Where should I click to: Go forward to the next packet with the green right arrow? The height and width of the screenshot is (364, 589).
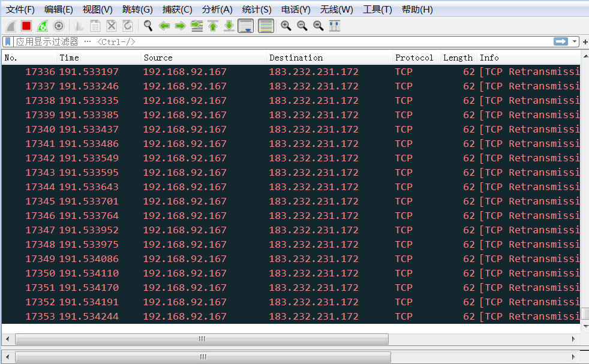(181, 26)
